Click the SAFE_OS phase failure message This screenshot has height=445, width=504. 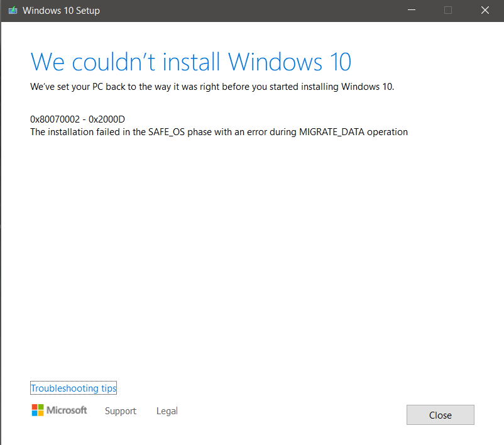pos(219,132)
